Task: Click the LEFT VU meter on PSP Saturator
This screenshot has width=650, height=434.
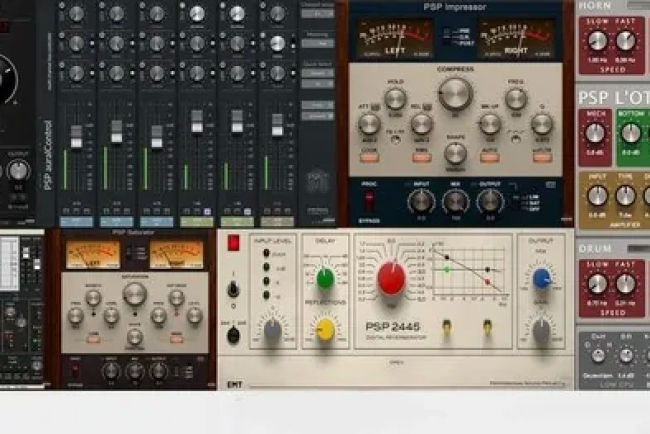Action: [x=93, y=255]
